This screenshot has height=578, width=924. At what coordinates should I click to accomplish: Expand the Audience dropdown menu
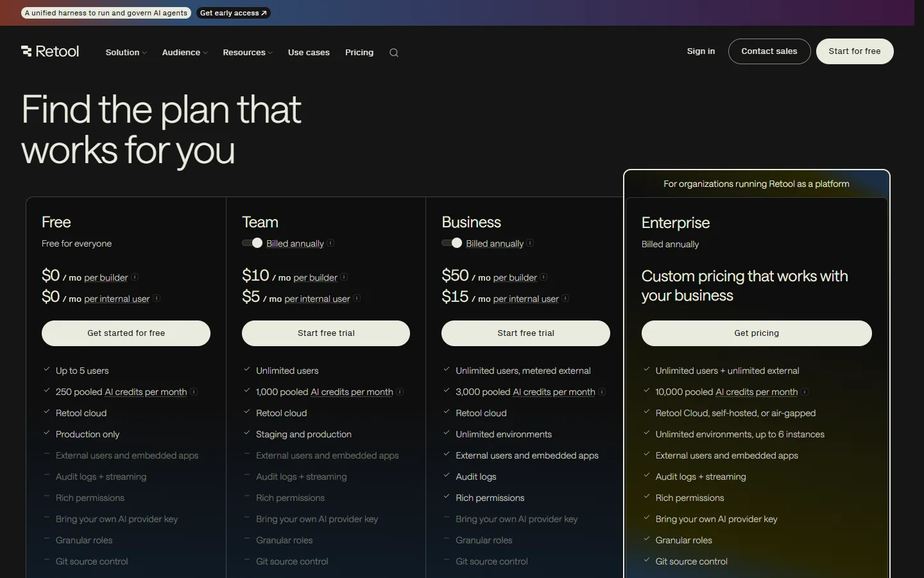coord(185,53)
